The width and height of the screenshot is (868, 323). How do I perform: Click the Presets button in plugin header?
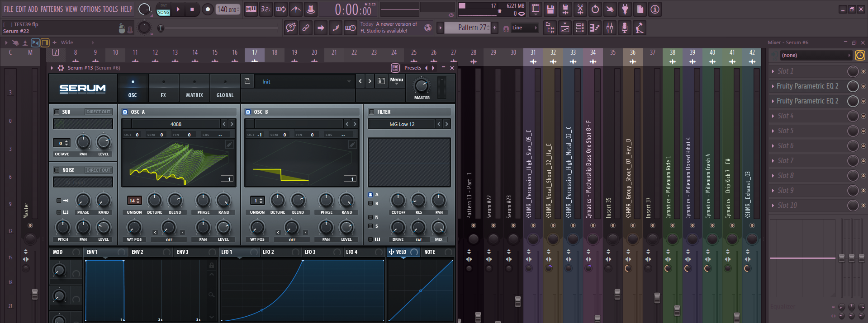point(413,68)
